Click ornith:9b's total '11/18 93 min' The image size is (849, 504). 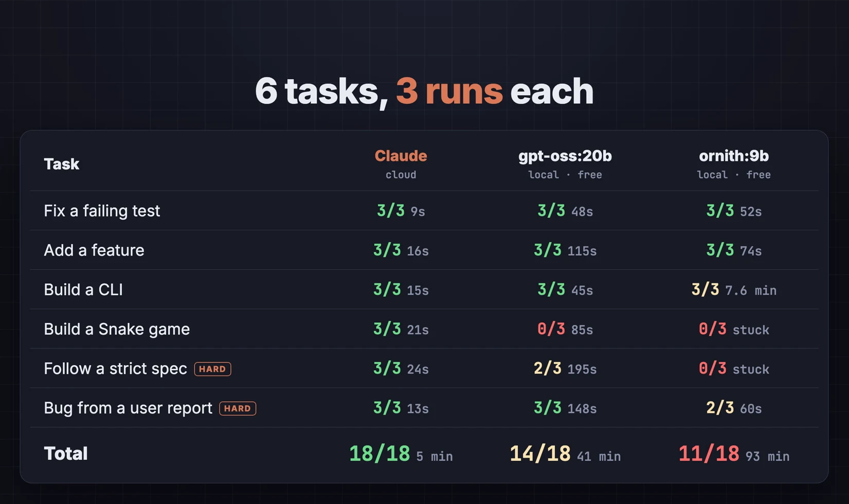click(734, 454)
